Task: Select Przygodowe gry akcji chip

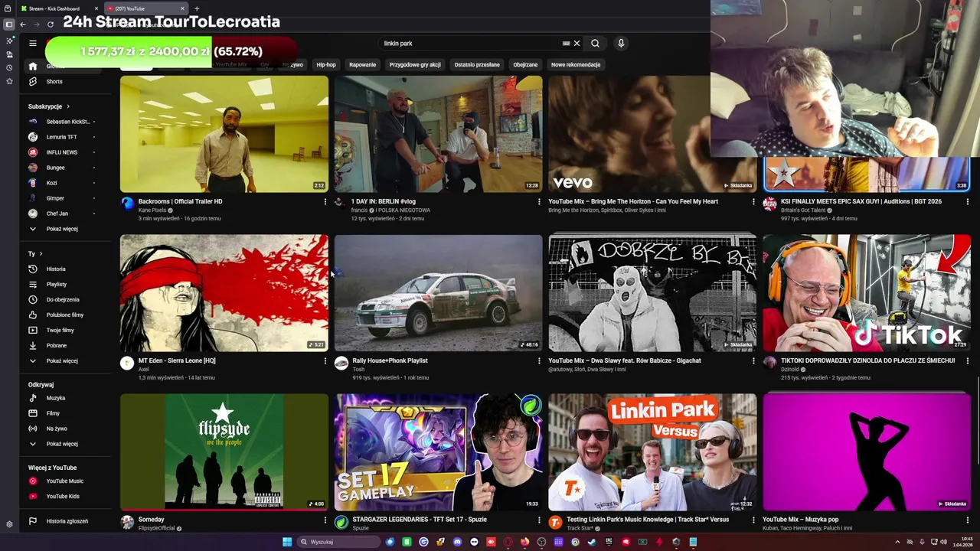Action: [x=415, y=64]
